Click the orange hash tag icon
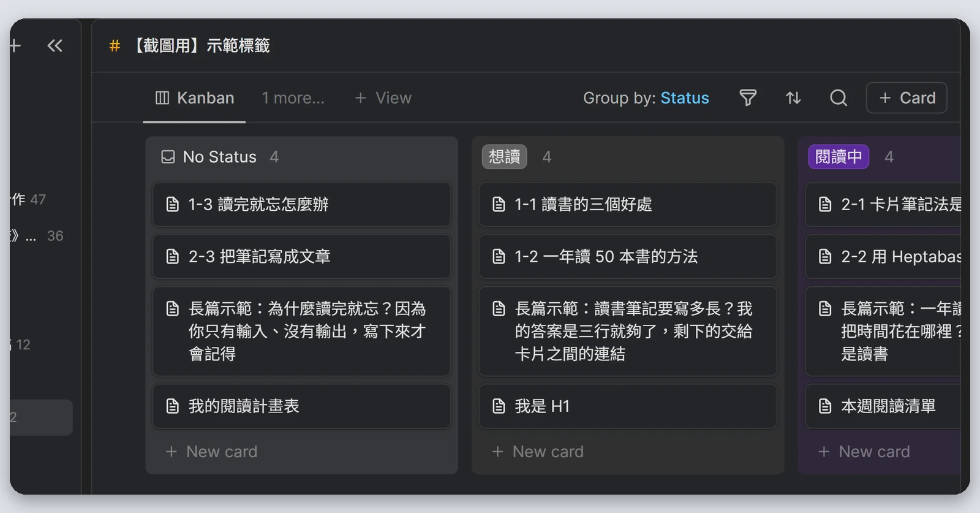The width and height of the screenshot is (980, 513). coord(115,46)
